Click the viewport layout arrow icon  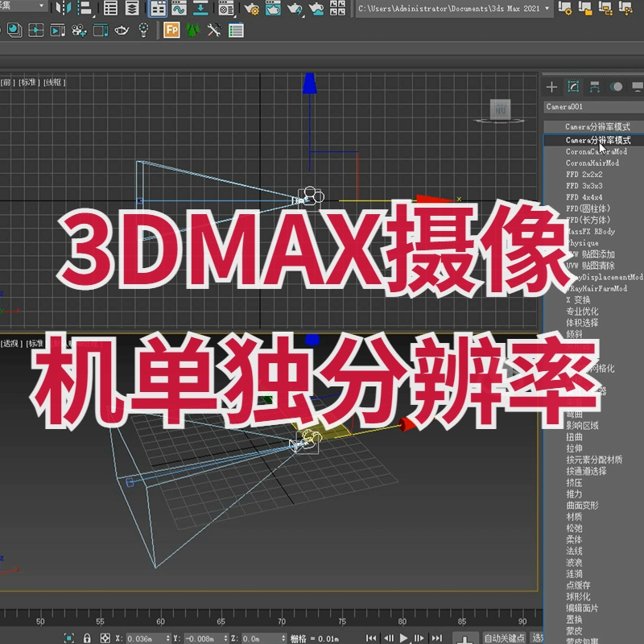(36, 30)
